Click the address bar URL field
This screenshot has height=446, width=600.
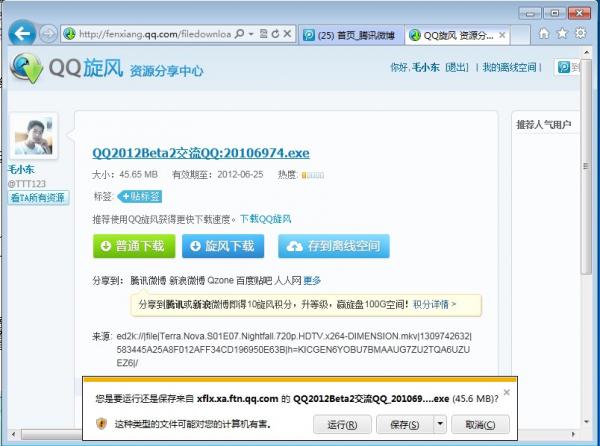[x=155, y=34]
